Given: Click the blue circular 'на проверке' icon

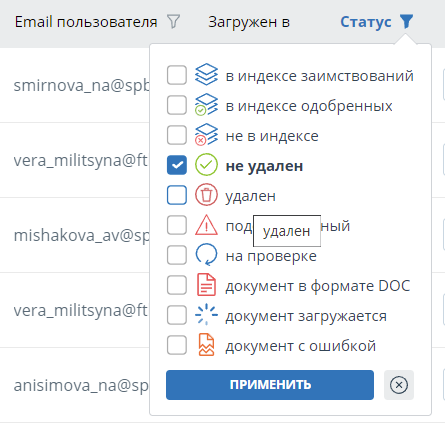Looking at the screenshot, I should (x=206, y=255).
